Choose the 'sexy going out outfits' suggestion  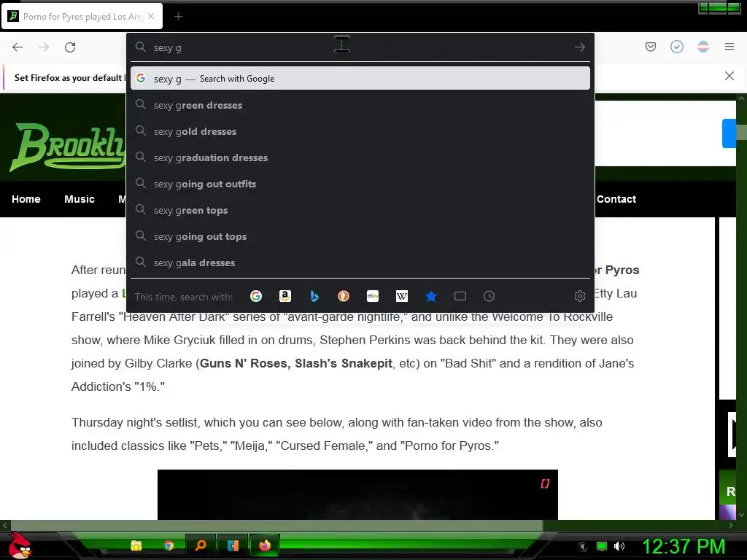tap(360, 184)
